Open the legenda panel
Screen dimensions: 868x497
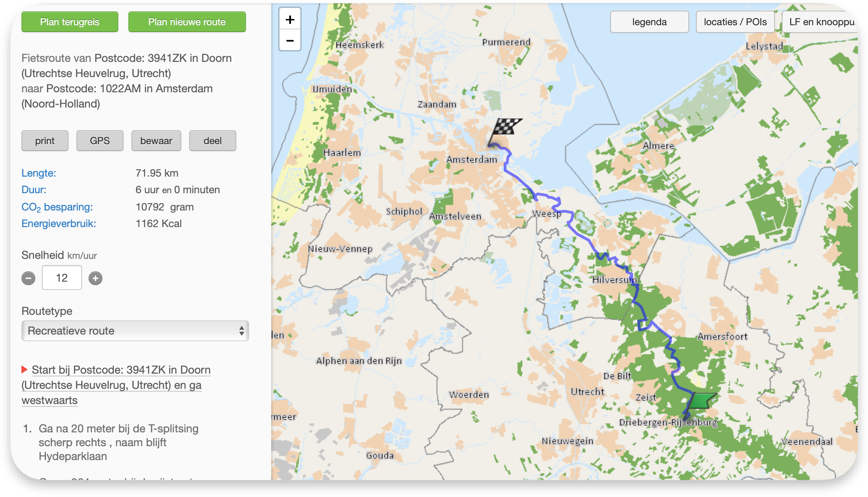pyautogui.click(x=649, y=22)
